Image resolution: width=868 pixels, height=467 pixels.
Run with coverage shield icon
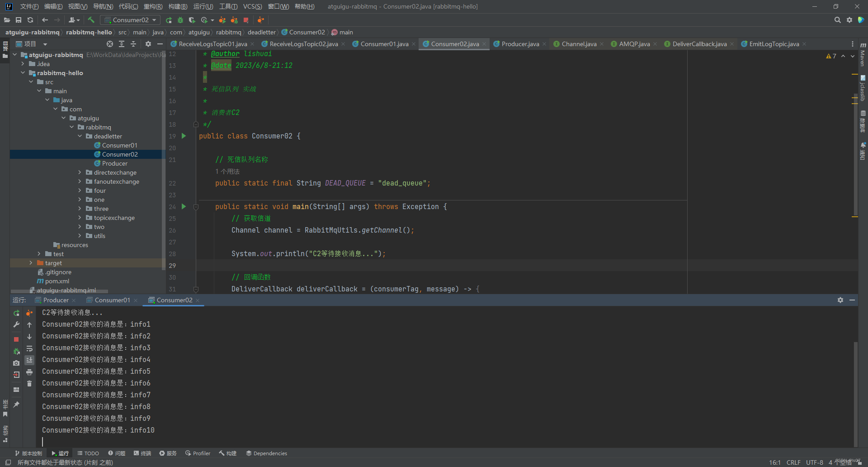(192, 20)
